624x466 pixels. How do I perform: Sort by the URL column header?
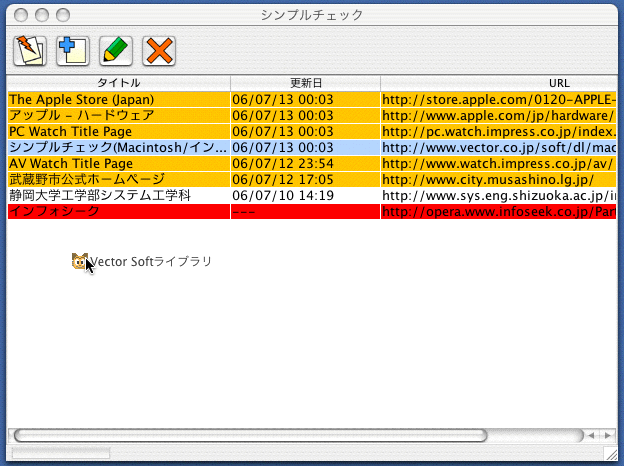[x=499, y=83]
